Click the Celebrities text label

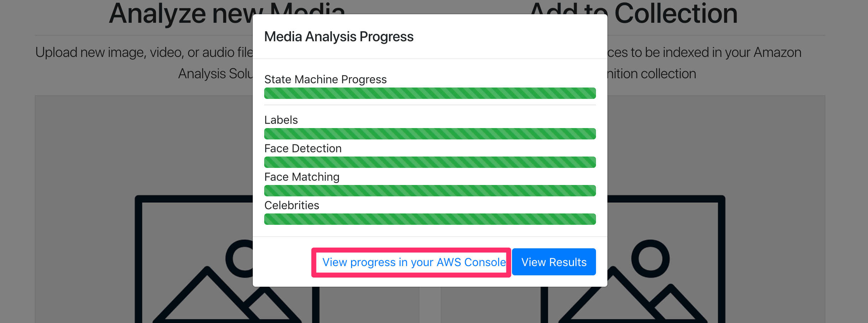click(x=292, y=205)
